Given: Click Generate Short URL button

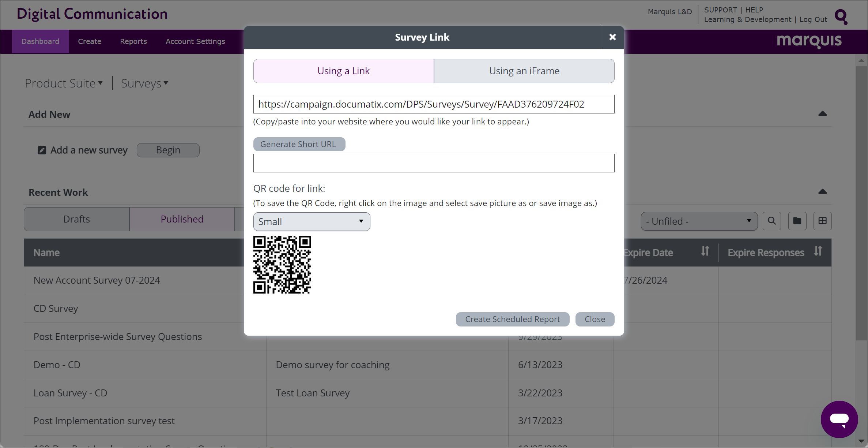Looking at the screenshot, I should pos(299,144).
